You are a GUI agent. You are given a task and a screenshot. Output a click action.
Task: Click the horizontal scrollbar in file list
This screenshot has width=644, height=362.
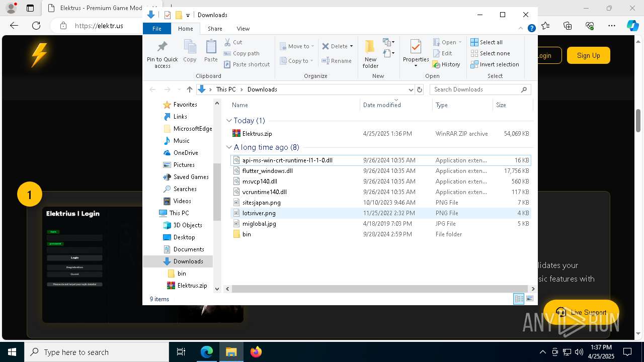click(379, 289)
